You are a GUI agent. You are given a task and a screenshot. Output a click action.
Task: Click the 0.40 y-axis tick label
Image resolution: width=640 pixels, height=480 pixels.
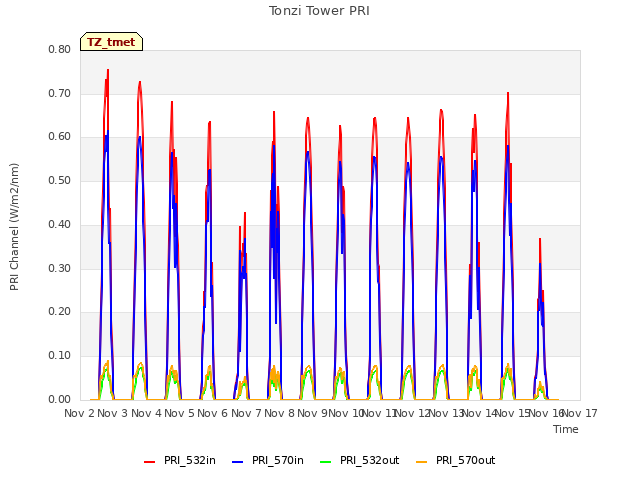pyautogui.click(x=60, y=224)
